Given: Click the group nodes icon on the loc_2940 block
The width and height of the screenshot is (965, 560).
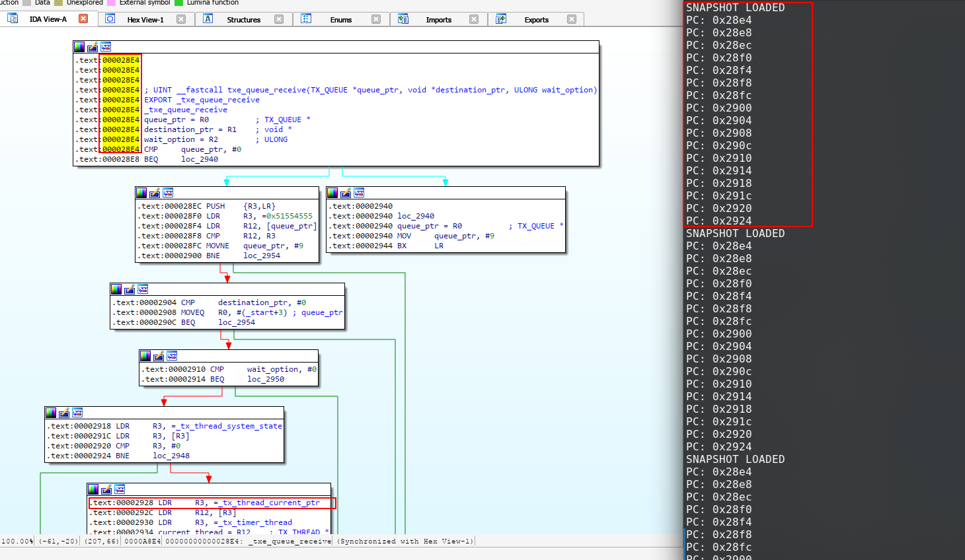Looking at the screenshot, I should 359,193.
